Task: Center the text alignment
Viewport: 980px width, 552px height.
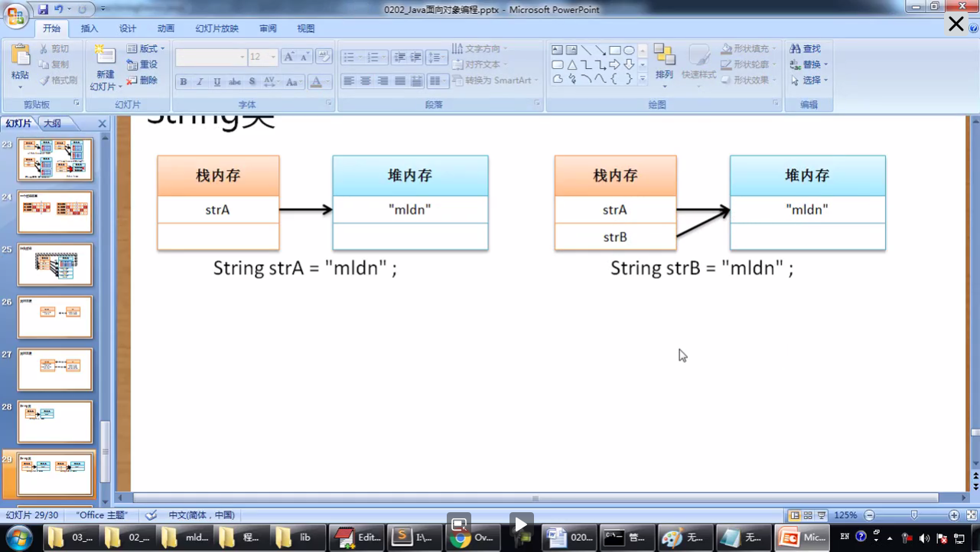Action: tap(366, 81)
